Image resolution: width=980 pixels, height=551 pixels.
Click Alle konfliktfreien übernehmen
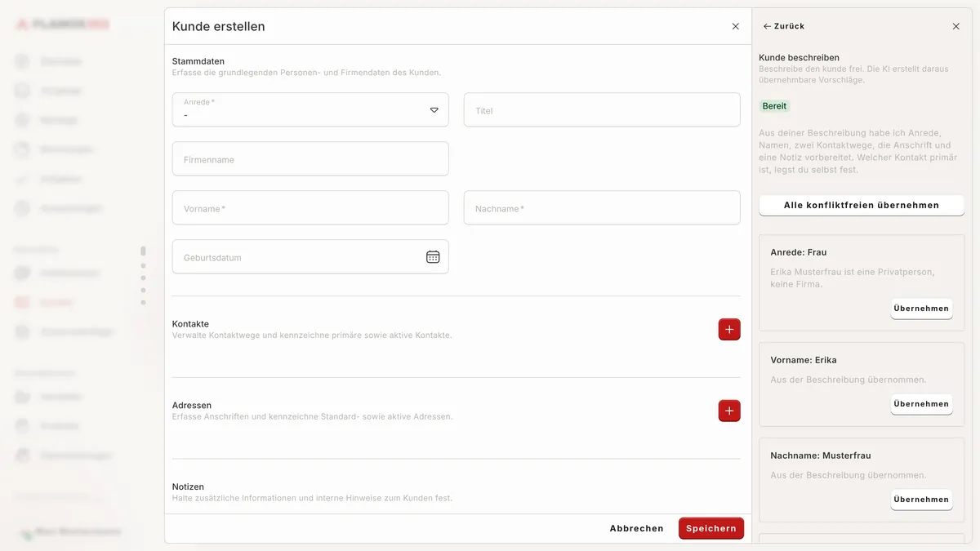click(862, 205)
